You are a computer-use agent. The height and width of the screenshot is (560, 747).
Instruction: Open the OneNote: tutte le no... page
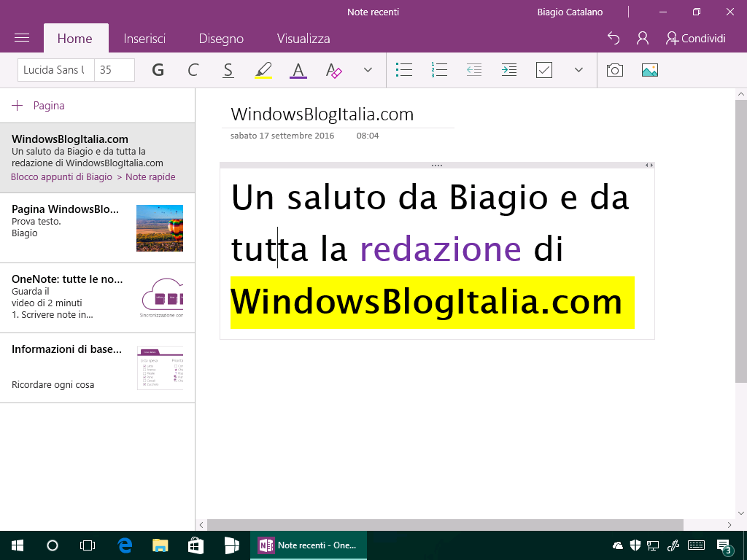click(97, 298)
